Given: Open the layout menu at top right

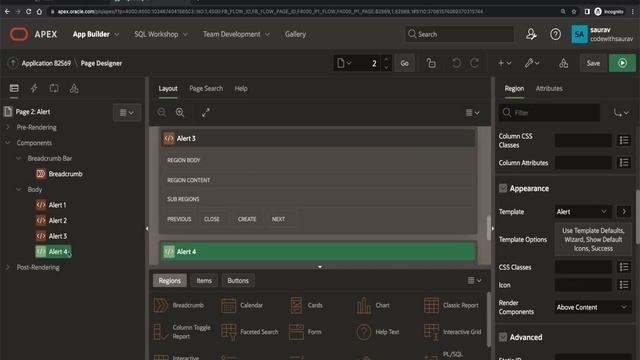Looking at the screenshot, I should point(472,113).
